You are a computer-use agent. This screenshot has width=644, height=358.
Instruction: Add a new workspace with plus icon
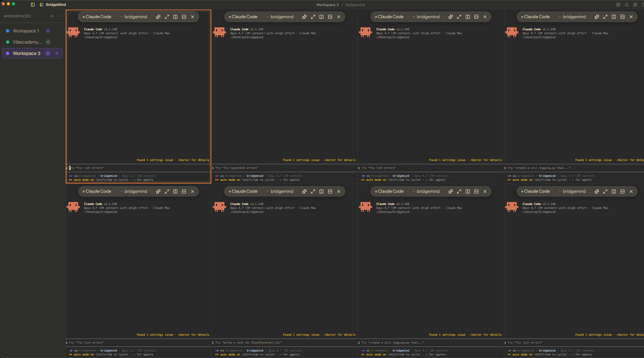click(52, 16)
